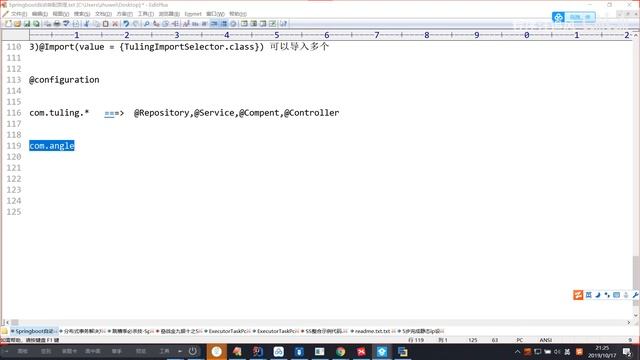
Task: Click the PC line-ending status bar entry
Action: tap(520, 340)
